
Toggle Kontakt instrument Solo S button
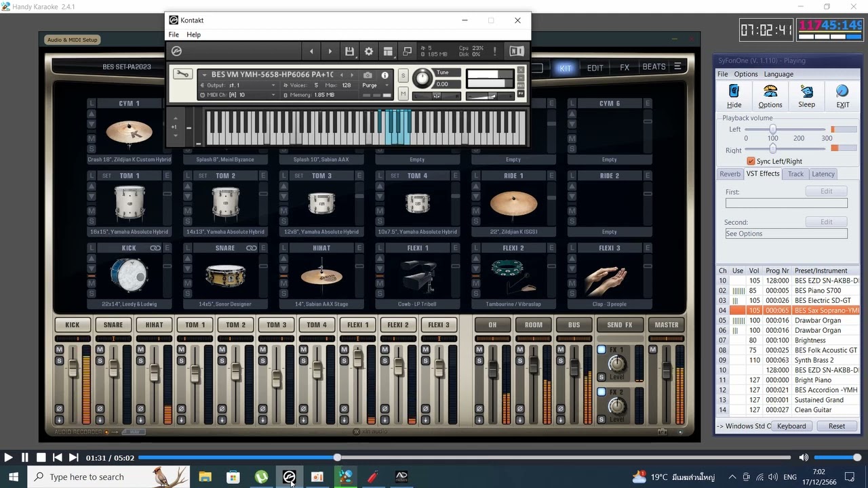[x=403, y=75]
